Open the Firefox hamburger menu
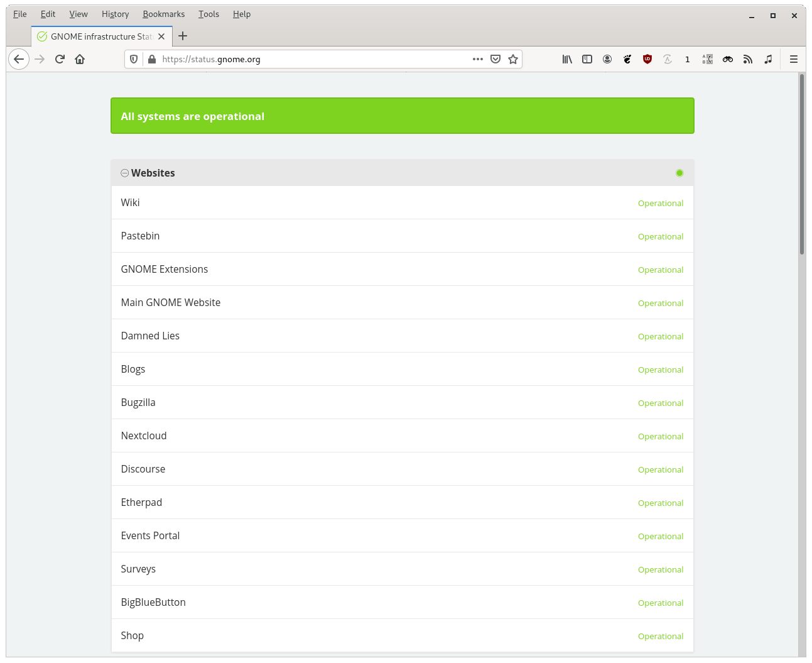Screen dimensions: 812x663 [794, 59]
